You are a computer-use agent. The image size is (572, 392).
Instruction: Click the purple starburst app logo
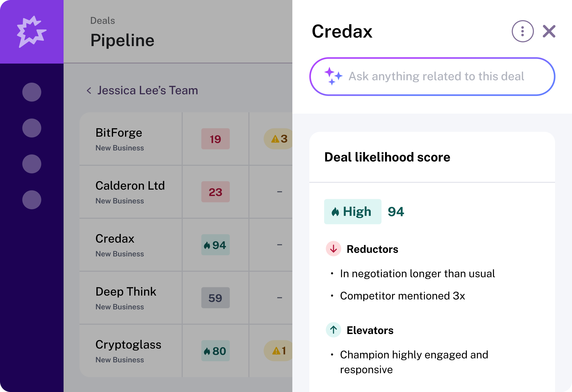tap(32, 32)
